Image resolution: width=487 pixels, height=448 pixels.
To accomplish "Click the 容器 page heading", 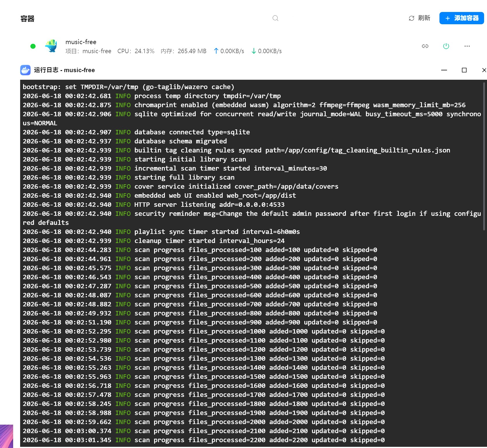I will 27,19.
